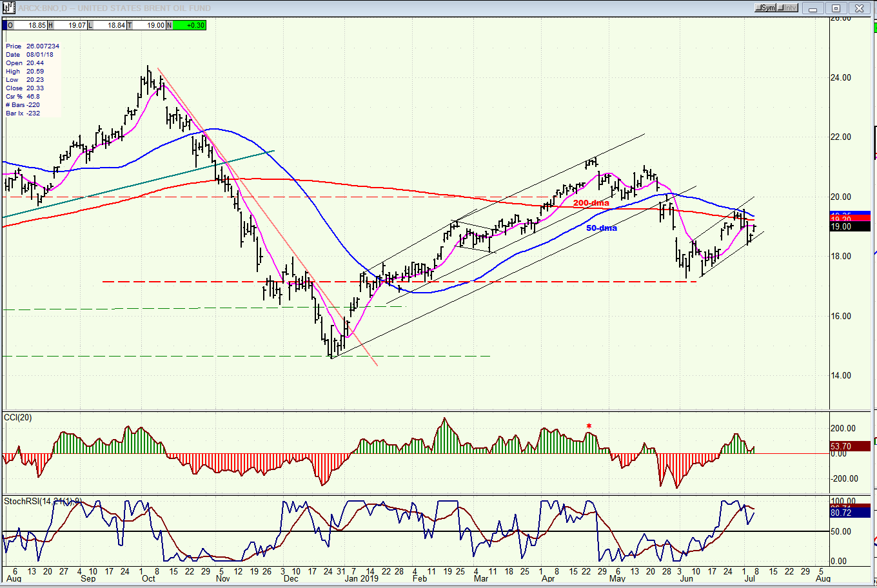Click the blue 50-dma label
The image size is (877, 588).
pos(602,228)
